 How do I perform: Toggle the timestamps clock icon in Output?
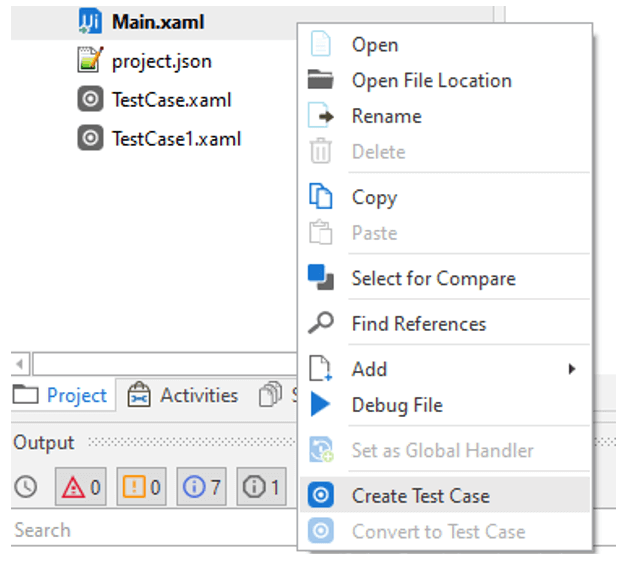click(x=26, y=488)
